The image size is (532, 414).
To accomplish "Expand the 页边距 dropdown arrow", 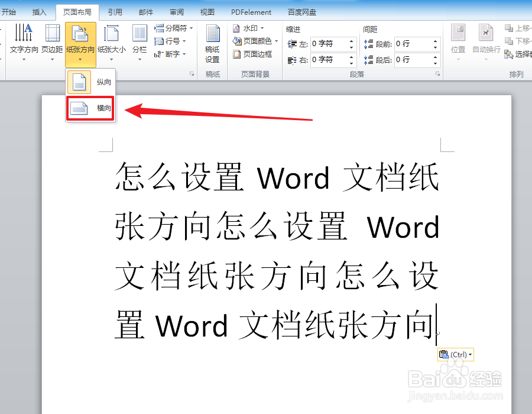I will point(52,60).
